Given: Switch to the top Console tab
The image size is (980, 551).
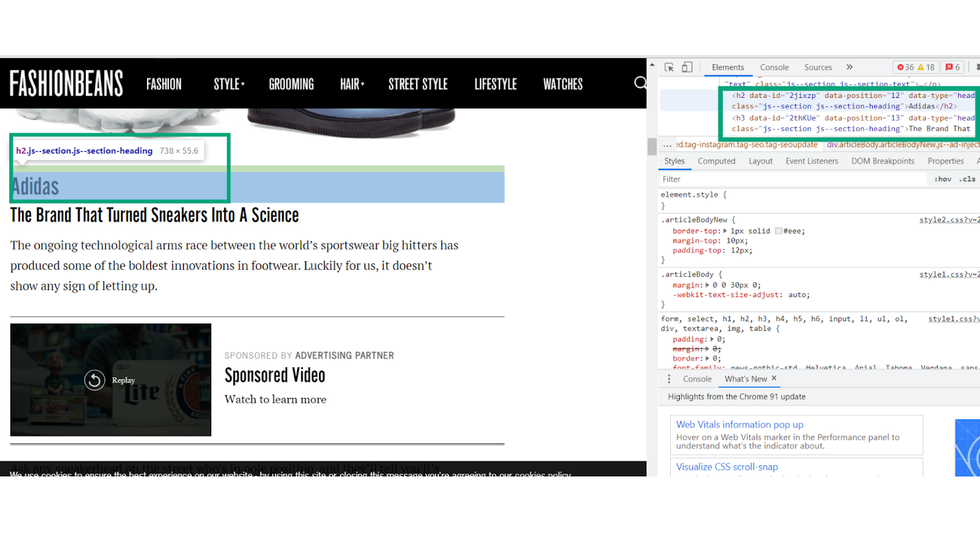Looking at the screenshot, I should (774, 67).
